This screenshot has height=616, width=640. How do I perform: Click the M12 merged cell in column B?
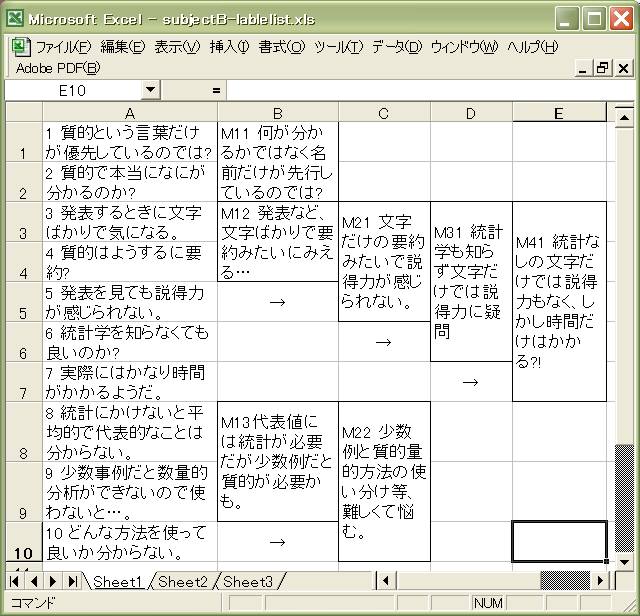point(278,242)
